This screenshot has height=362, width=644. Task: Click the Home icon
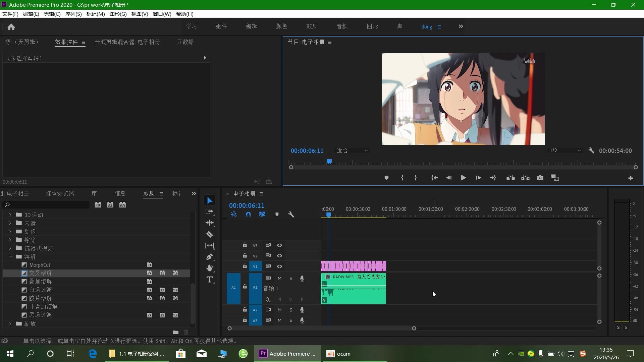11,27
